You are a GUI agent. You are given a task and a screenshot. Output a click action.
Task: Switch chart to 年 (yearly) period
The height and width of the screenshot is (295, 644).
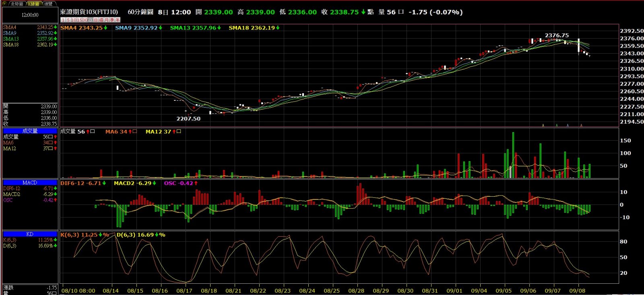coord(118,20)
